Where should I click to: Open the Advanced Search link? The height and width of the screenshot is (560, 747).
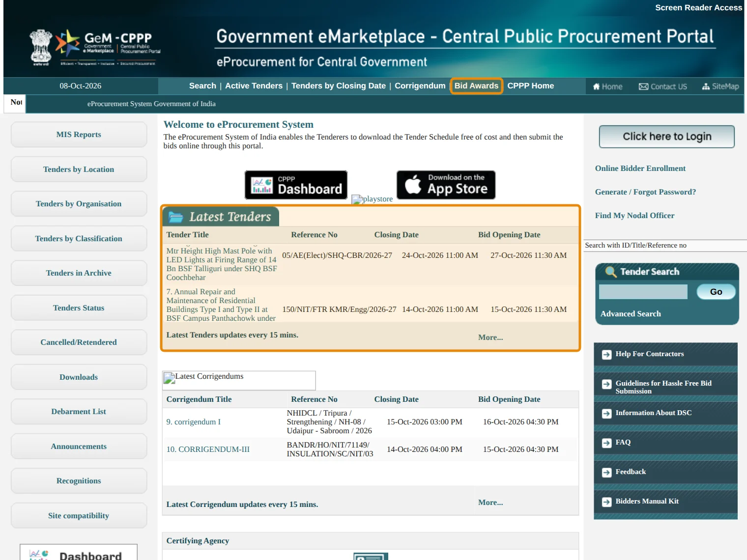[x=631, y=314]
